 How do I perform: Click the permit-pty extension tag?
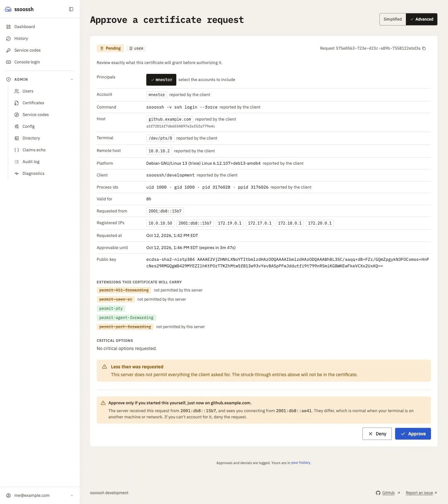click(111, 309)
